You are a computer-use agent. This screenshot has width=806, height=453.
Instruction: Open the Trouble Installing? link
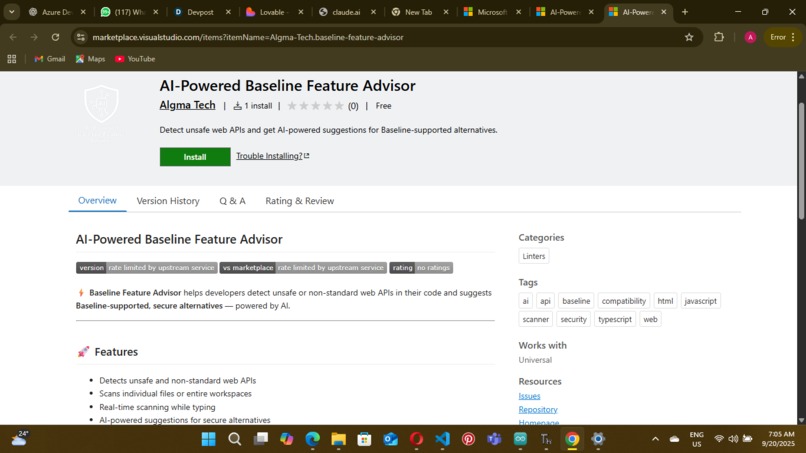(x=272, y=156)
